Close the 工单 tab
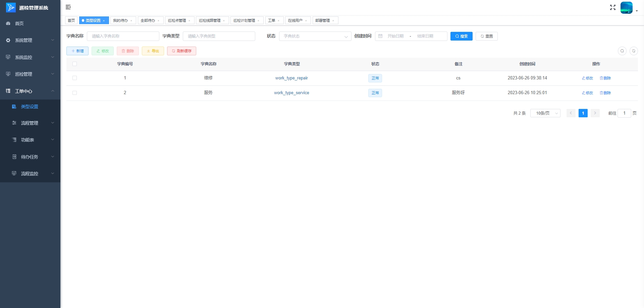The width and height of the screenshot is (644, 308). click(279, 21)
